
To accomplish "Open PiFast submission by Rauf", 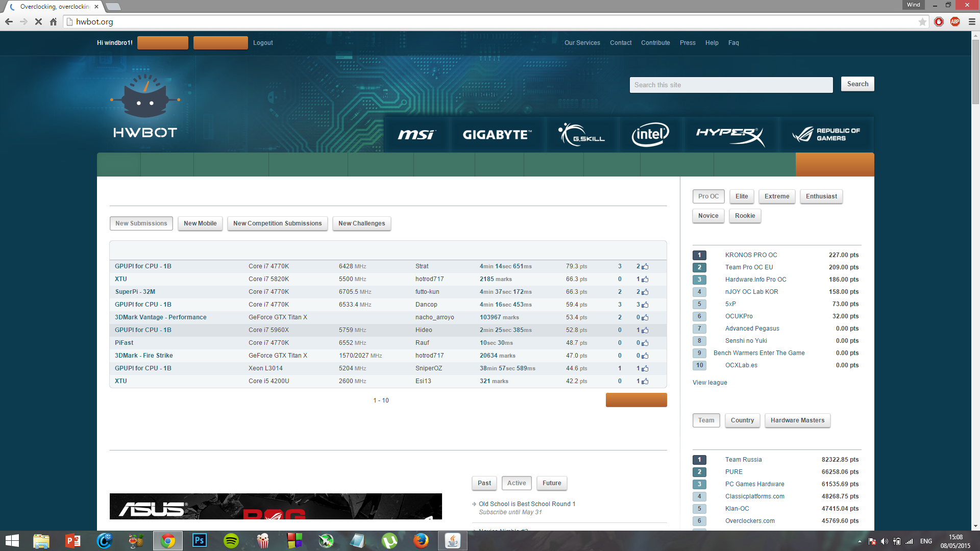I will pos(124,343).
